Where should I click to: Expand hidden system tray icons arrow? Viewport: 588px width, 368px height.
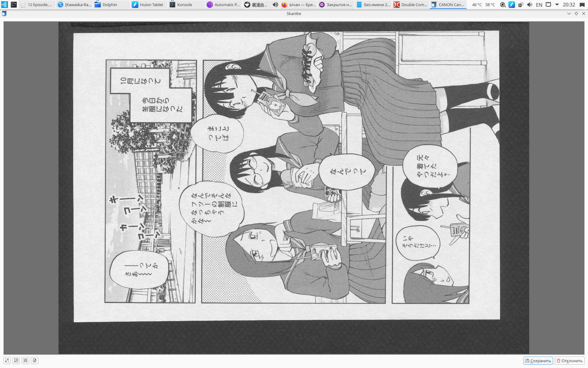[x=557, y=5]
